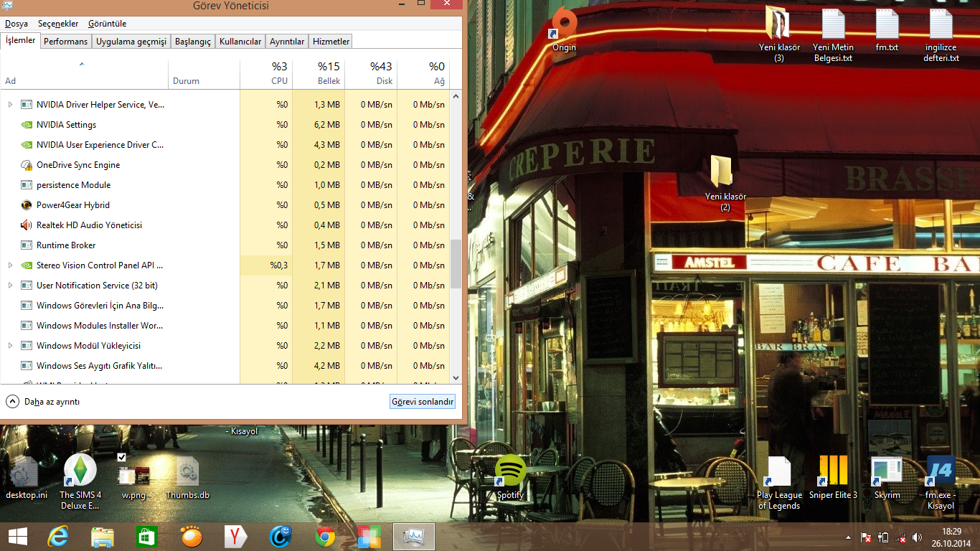Viewport: 980px width, 551px height.
Task: Click the persistence Module process icon
Action: coord(27,185)
